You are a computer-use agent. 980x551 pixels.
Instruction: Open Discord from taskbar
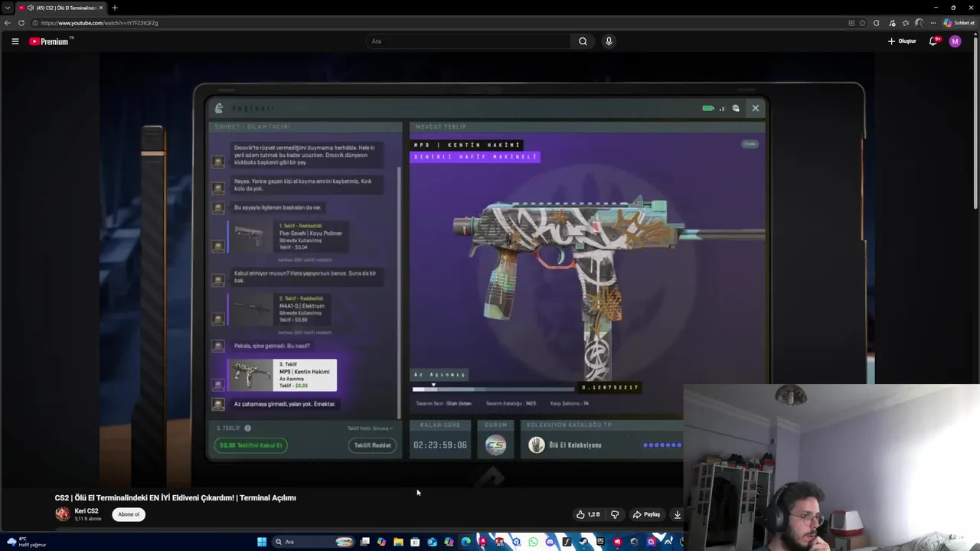point(550,542)
